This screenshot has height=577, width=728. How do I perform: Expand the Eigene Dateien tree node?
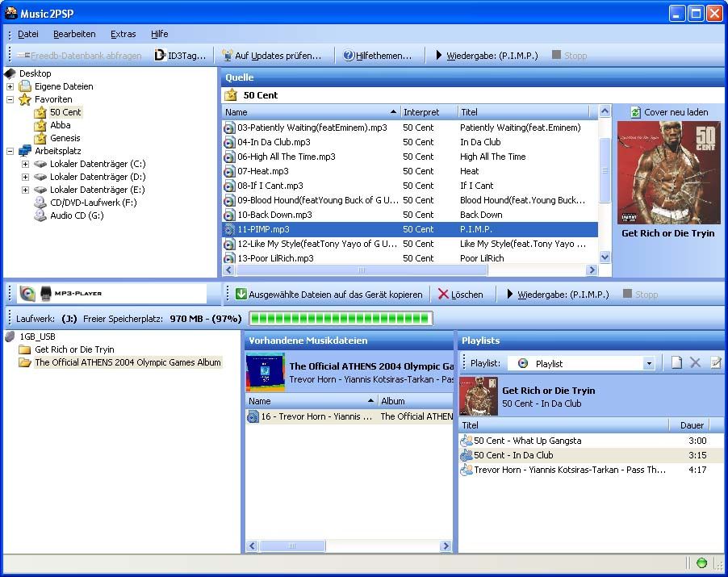[x=10, y=86]
